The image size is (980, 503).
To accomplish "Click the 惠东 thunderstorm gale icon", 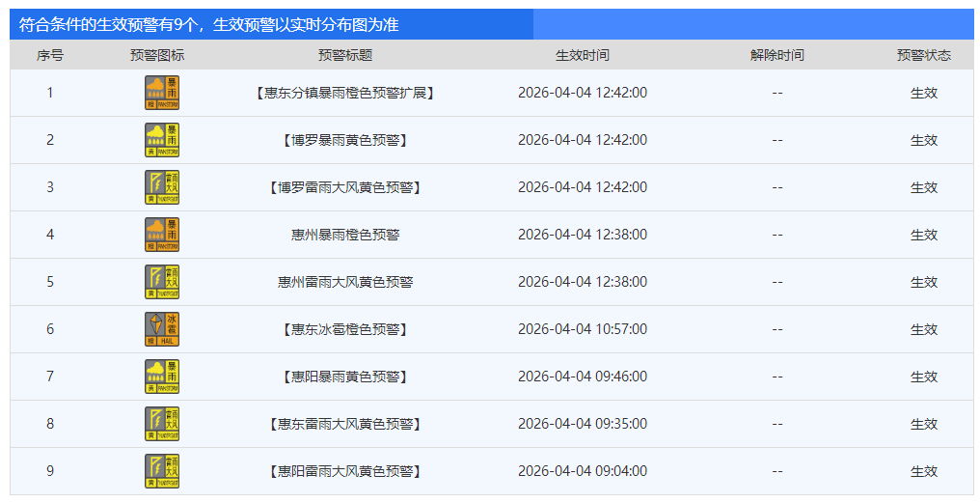I will pyautogui.click(x=162, y=424).
